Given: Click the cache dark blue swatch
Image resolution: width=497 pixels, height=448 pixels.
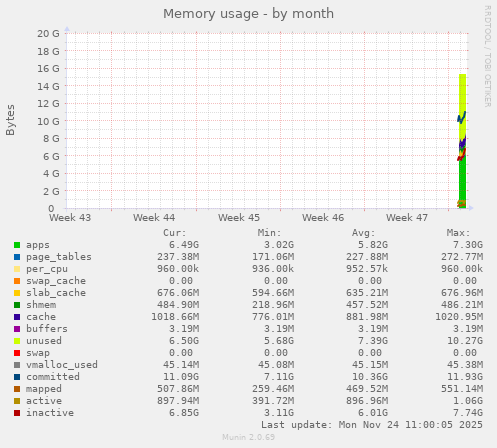Looking at the screenshot, I should [17, 317].
